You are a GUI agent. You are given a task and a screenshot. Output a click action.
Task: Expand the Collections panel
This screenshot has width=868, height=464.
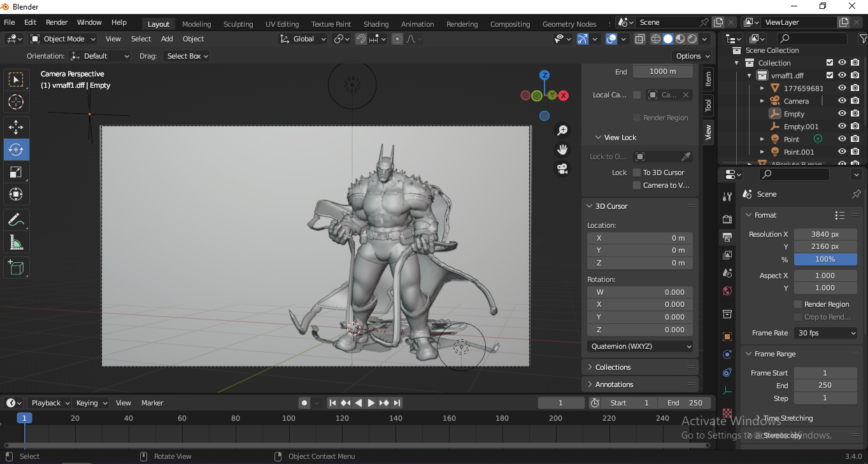coord(640,367)
